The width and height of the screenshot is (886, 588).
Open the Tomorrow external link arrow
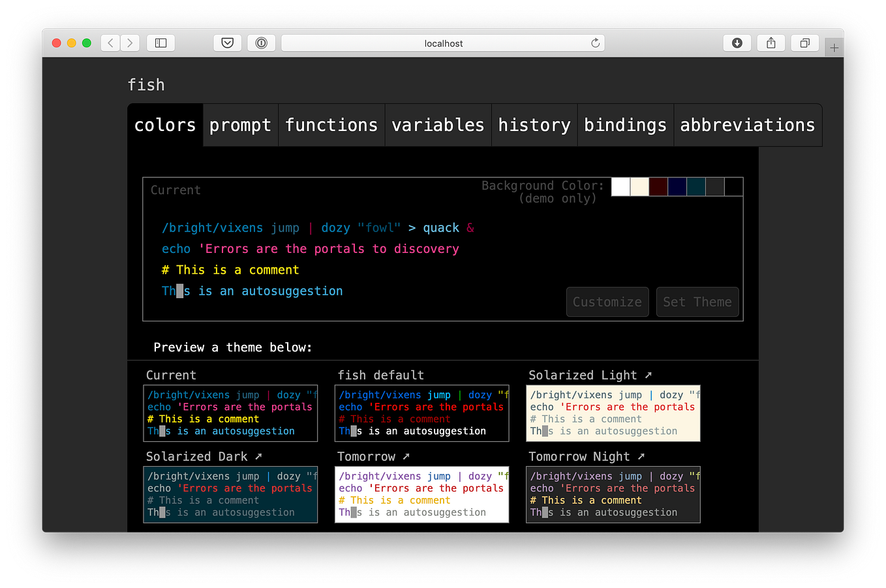(406, 456)
